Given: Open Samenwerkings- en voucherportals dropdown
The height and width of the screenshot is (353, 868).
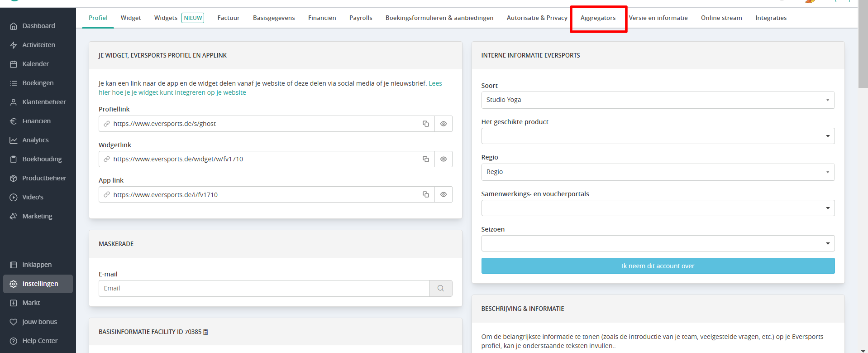Looking at the screenshot, I should 658,208.
